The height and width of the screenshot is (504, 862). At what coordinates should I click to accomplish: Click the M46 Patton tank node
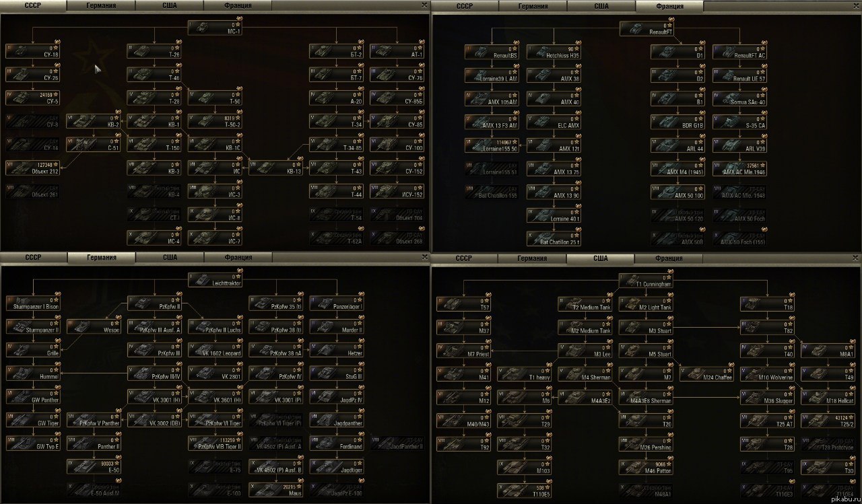click(x=646, y=466)
